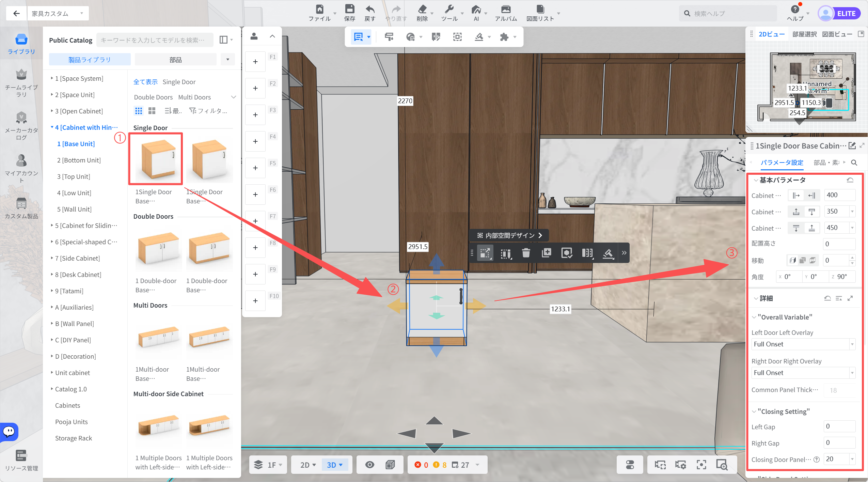Open Right Door Right Overlay dropdown
Screen dimensions: 868x482
point(803,373)
